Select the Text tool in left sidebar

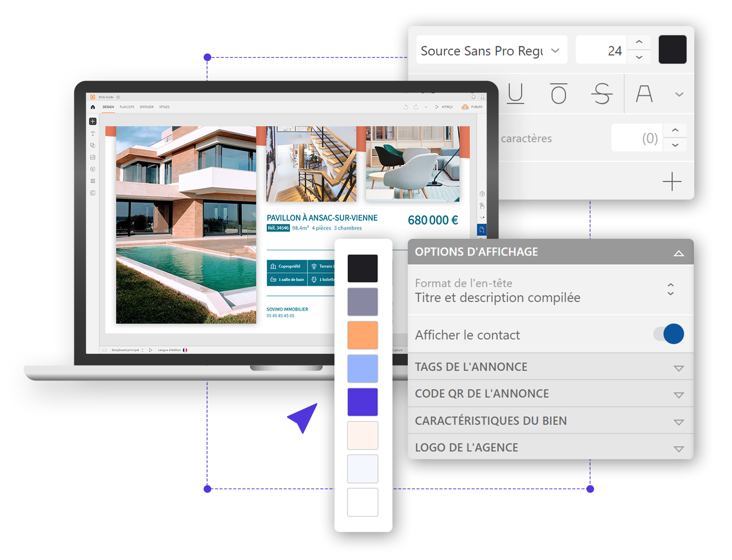93,133
